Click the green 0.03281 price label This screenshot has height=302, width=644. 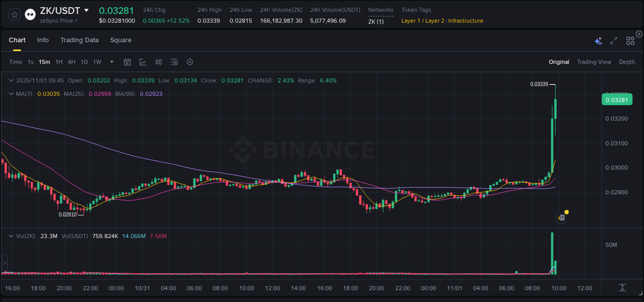pyautogui.click(x=617, y=99)
